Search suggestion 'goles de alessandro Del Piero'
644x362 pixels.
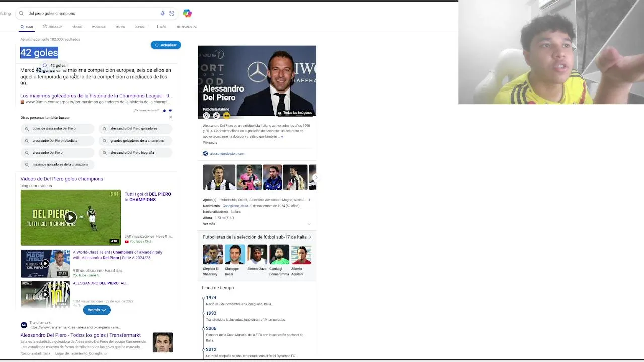pyautogui.click(x=57, y=128)
